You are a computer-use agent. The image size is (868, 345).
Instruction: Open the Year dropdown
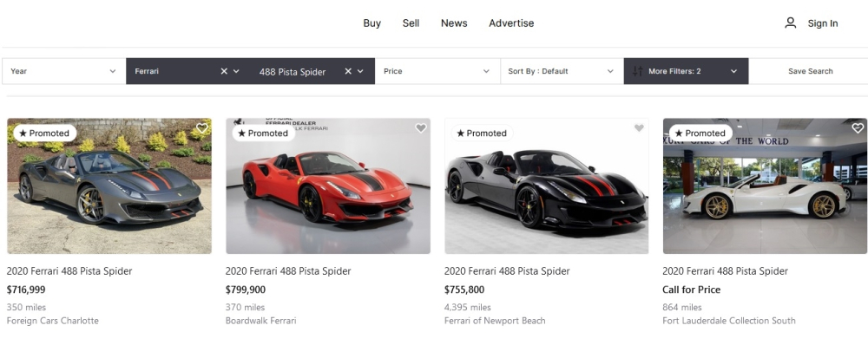[x=63, y=71]
